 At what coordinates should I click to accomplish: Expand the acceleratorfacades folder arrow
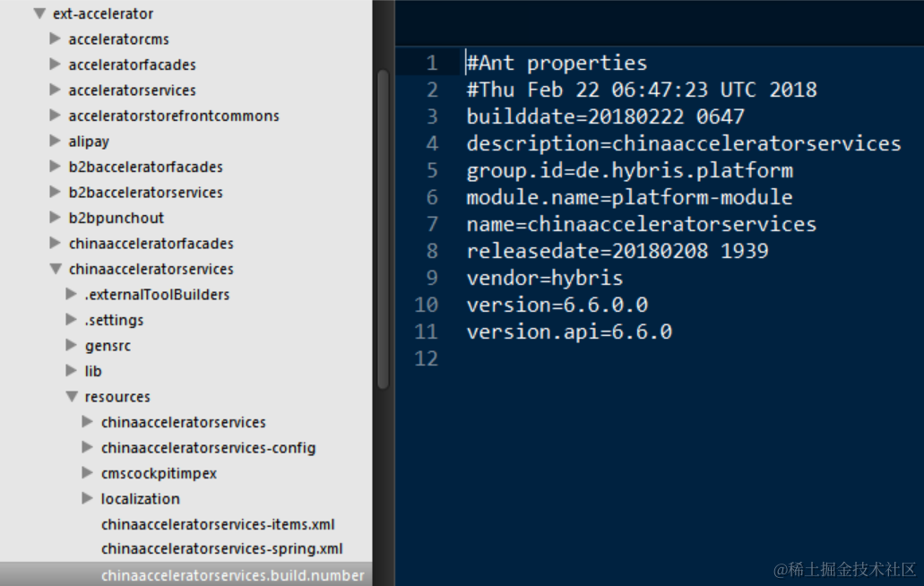[x=55, y=64]
